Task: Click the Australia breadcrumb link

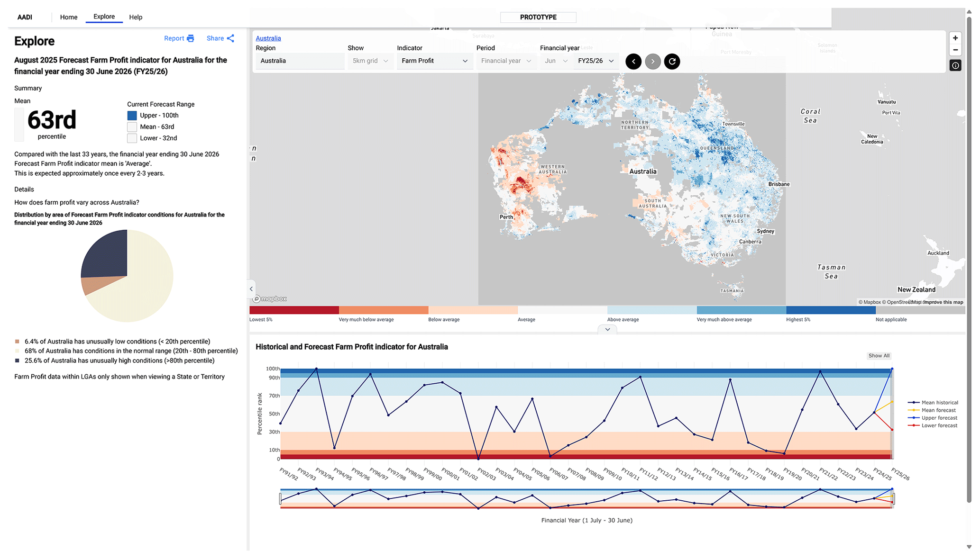Action: click(x=268, y=38)
